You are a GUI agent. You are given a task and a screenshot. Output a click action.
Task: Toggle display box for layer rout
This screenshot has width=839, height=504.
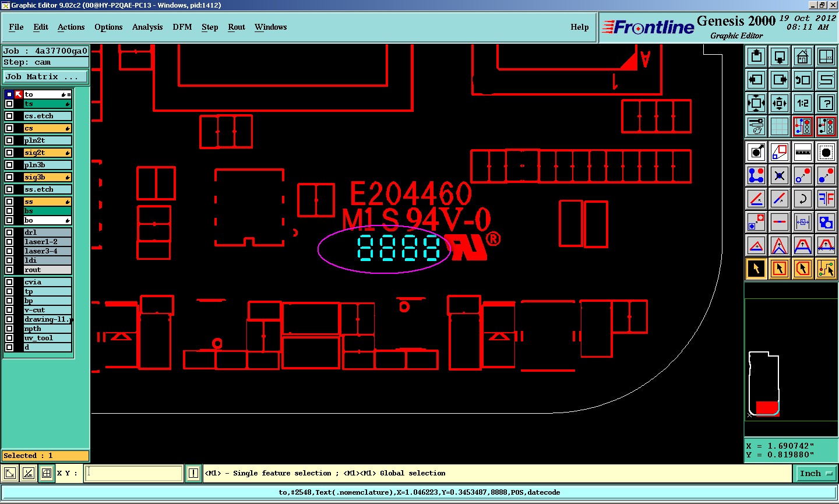[x=9, y=270]
